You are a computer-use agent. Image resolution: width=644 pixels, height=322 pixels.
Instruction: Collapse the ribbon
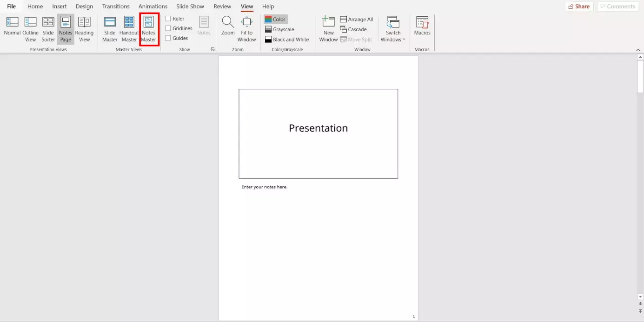638,50
